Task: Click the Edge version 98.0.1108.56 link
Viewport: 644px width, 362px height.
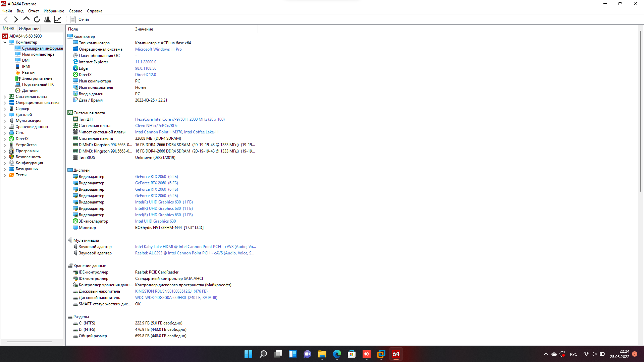Action: point(146,68)
